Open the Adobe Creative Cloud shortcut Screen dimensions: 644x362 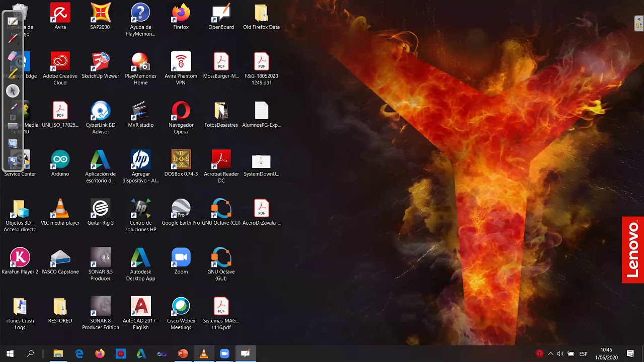(60, 69)
